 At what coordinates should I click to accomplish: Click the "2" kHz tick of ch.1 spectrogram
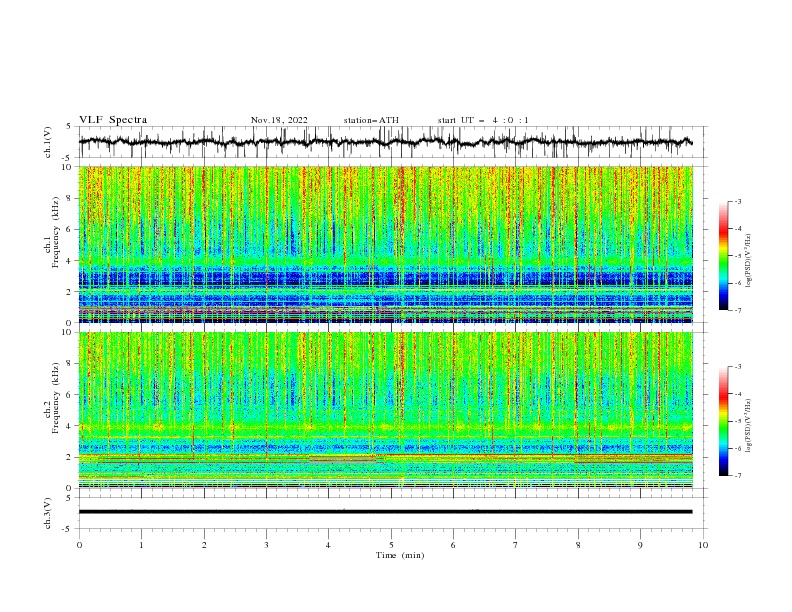70,292
